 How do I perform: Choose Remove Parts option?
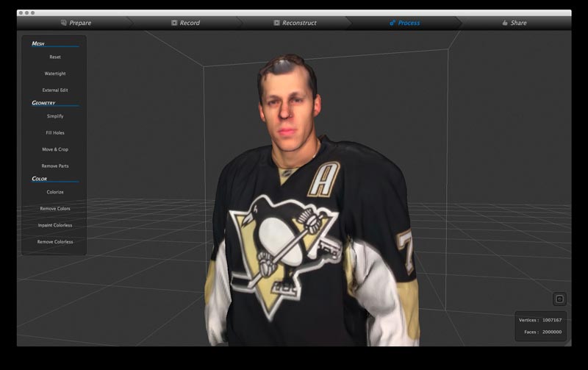tap(55, 166)
